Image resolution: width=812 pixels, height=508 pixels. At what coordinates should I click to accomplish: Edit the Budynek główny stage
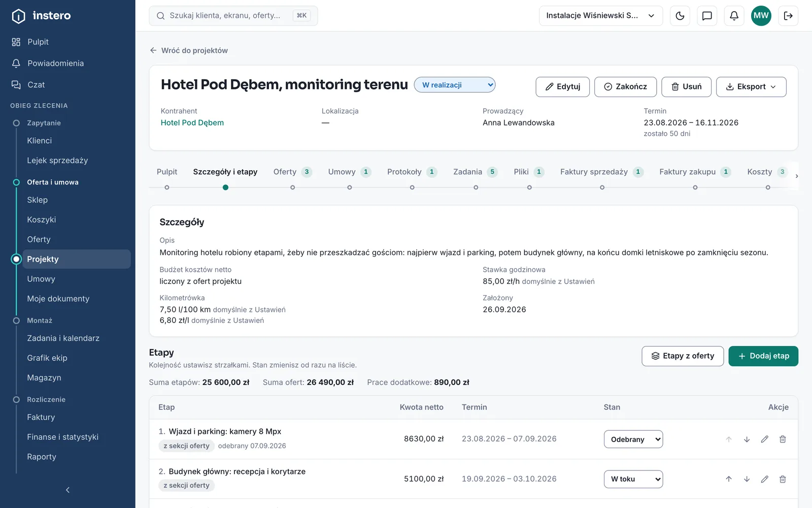pos(765,479)
